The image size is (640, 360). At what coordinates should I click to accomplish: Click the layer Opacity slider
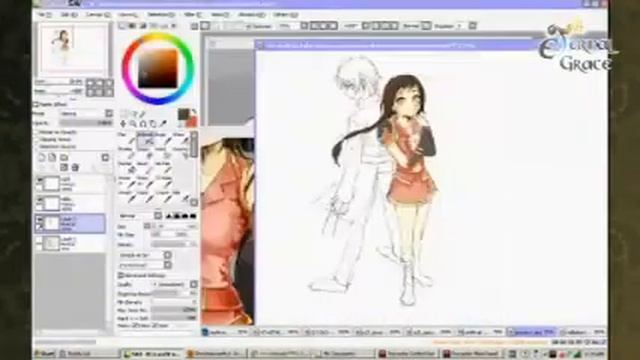[86, 122]
